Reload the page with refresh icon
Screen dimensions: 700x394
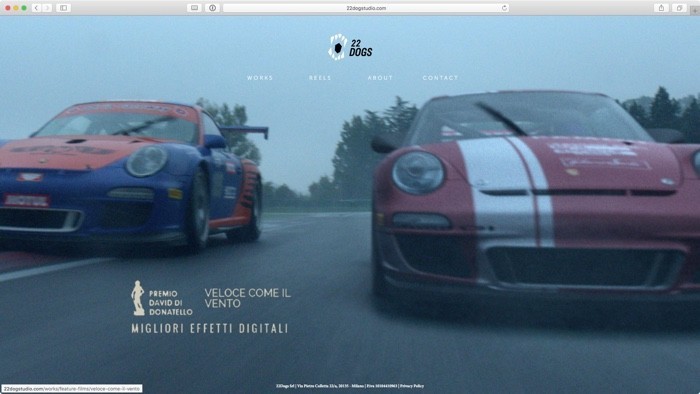click(x=504, y=8)
